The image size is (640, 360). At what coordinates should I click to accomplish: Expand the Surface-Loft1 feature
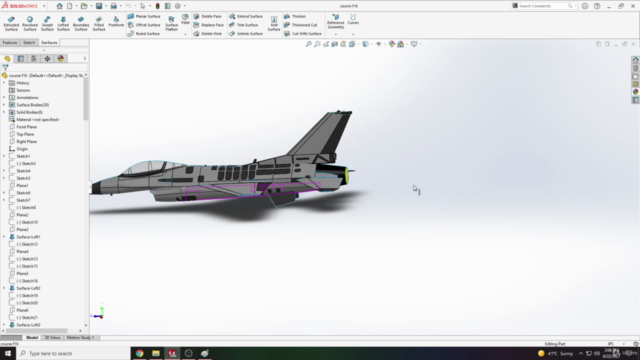(x=4, y=237)
